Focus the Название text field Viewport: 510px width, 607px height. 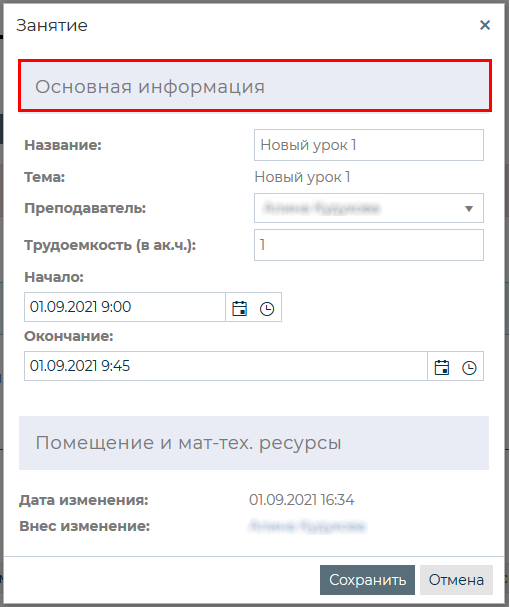click(x=369, y=145)
